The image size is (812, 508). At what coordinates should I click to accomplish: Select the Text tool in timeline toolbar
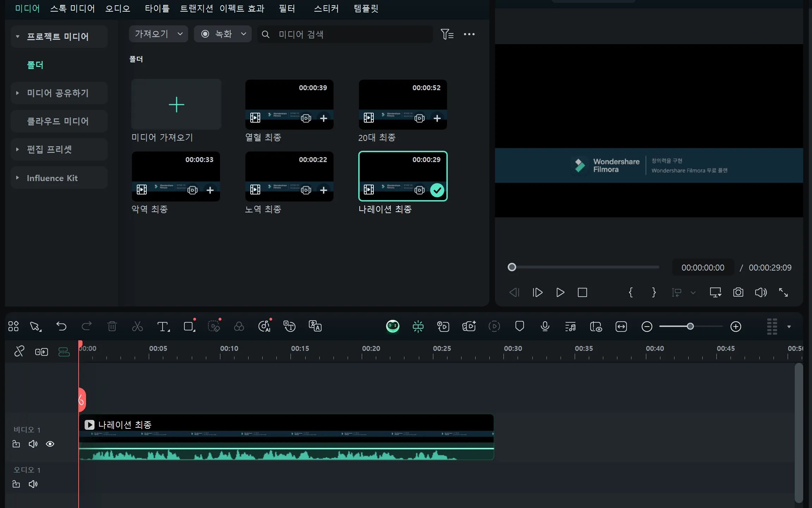click(x=163, y=327)
